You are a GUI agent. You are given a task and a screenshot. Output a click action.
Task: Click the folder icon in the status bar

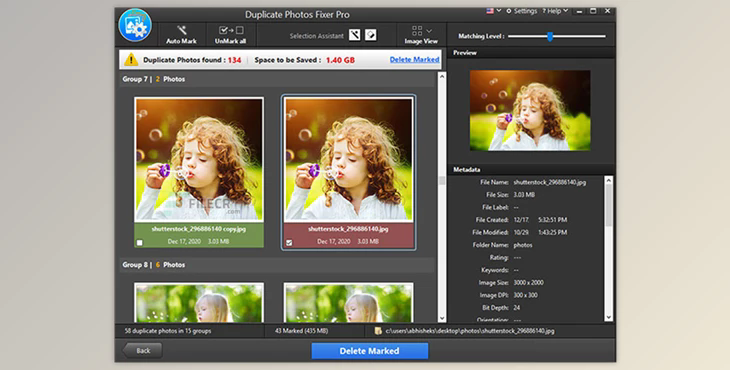click(x=378, y=331)
